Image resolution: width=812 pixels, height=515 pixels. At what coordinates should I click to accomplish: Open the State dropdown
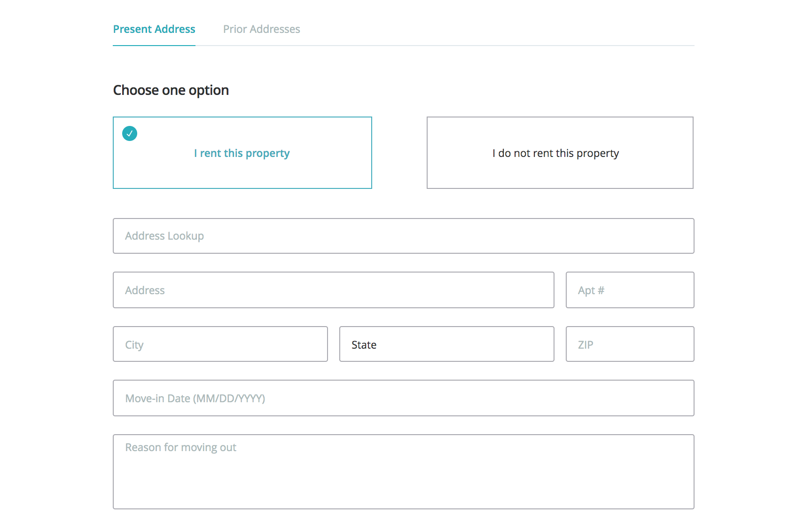tap(446, 344)
